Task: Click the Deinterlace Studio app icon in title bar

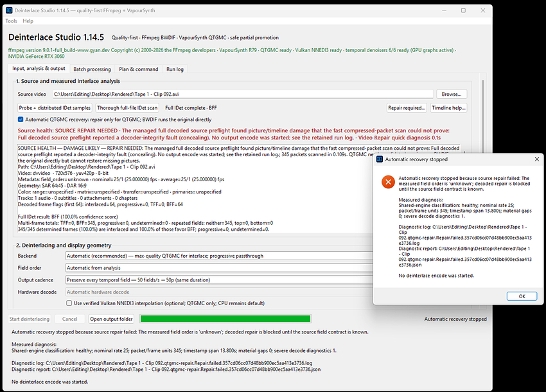Action: coord(9,10)
